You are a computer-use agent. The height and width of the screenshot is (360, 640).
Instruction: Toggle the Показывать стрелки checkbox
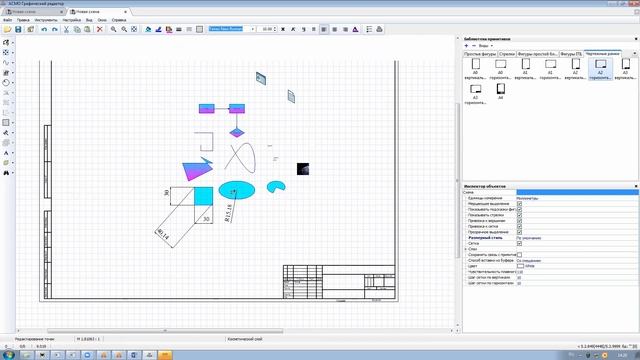[519, 215]
